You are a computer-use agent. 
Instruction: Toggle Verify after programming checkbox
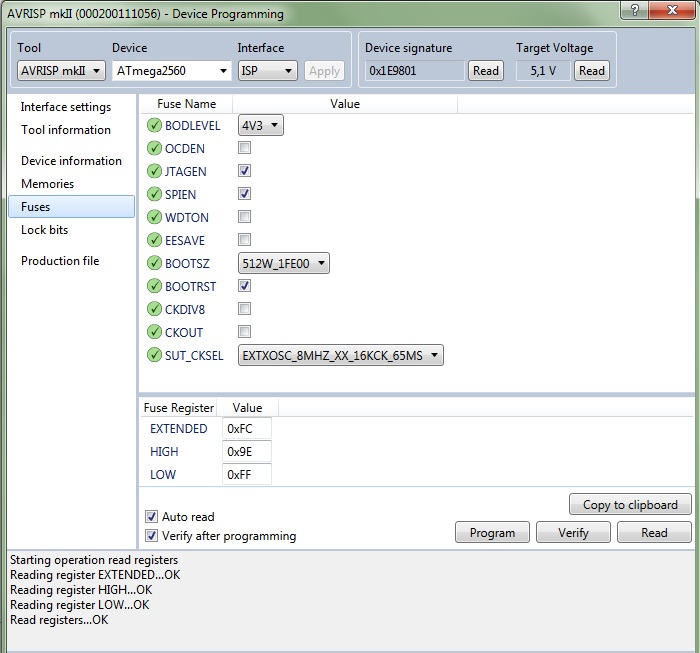[x=151, y=535]
